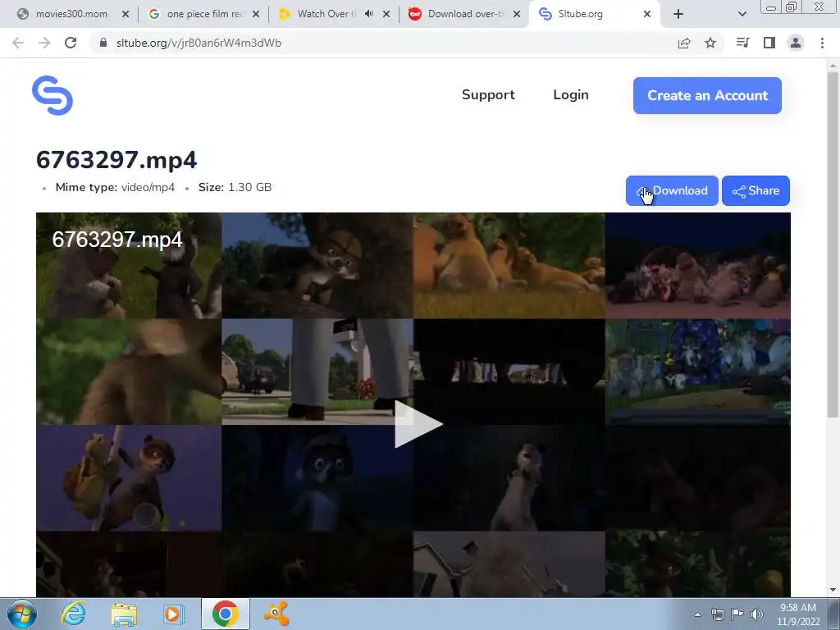Show hidden system tray icons

coord(697,614)
